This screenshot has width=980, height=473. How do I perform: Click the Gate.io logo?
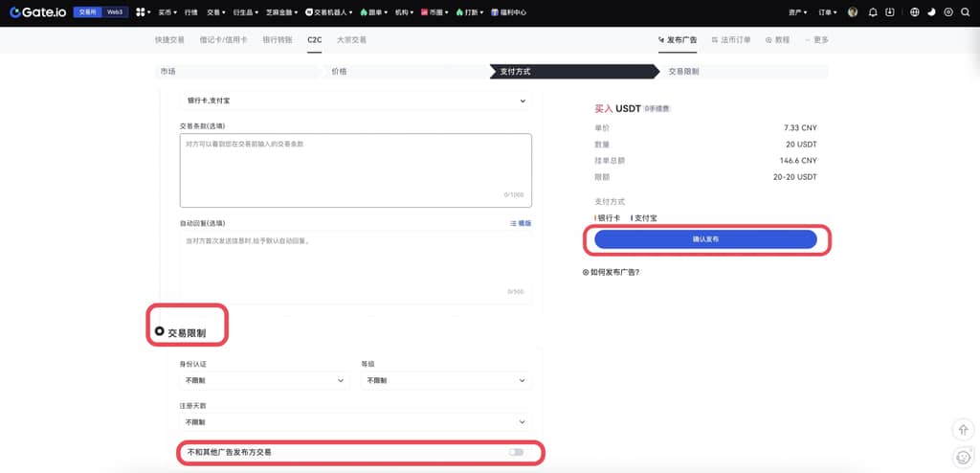pyautogui.click(x=38, y=12)
